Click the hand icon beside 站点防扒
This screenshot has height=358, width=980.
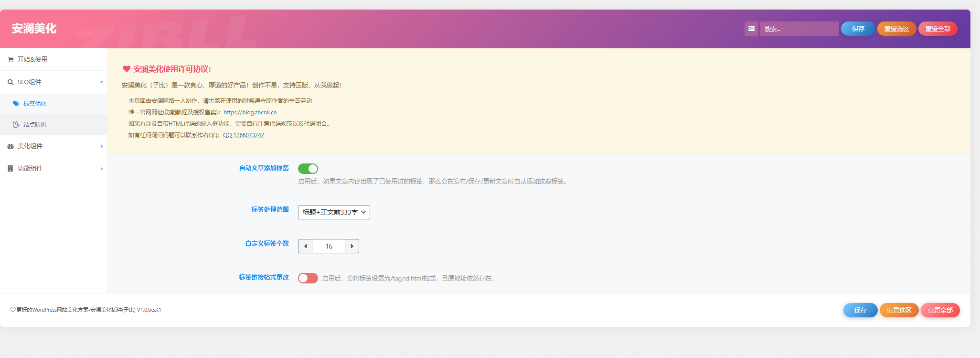click(x=16, y=124)
